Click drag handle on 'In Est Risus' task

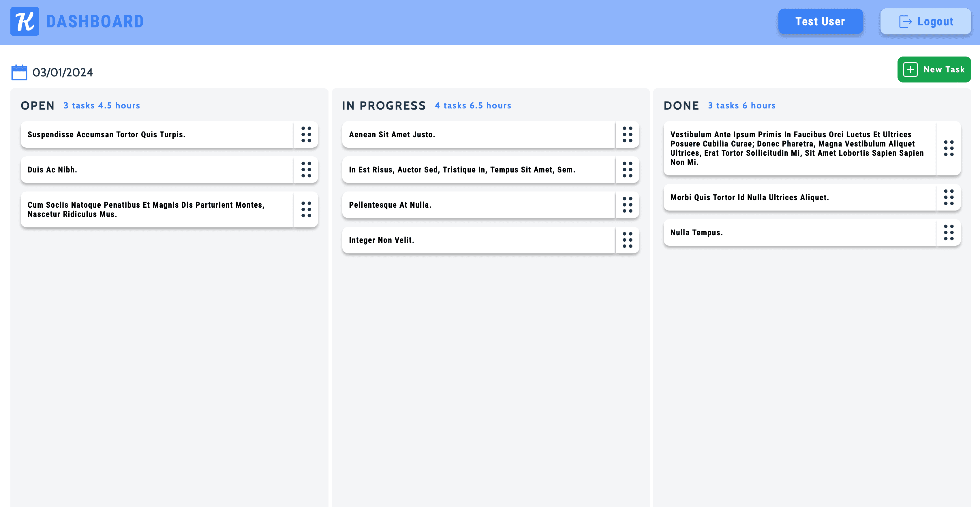(627, 170)
